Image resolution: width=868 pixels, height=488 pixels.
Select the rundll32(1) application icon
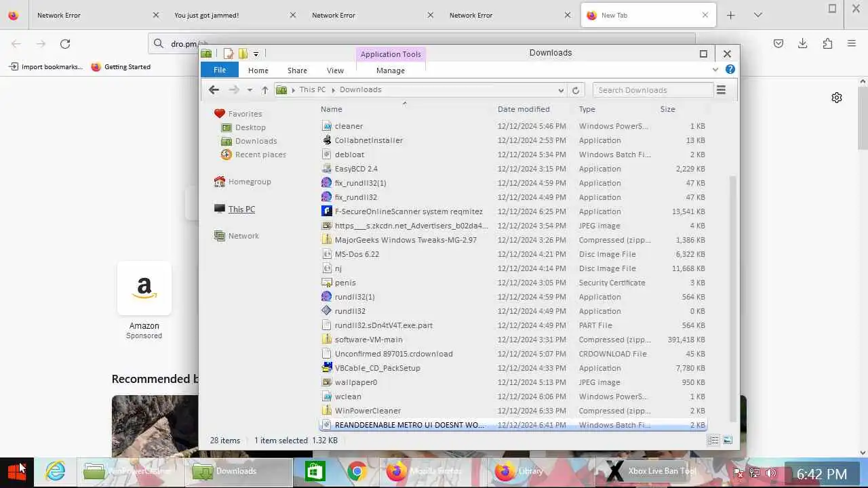328,297
